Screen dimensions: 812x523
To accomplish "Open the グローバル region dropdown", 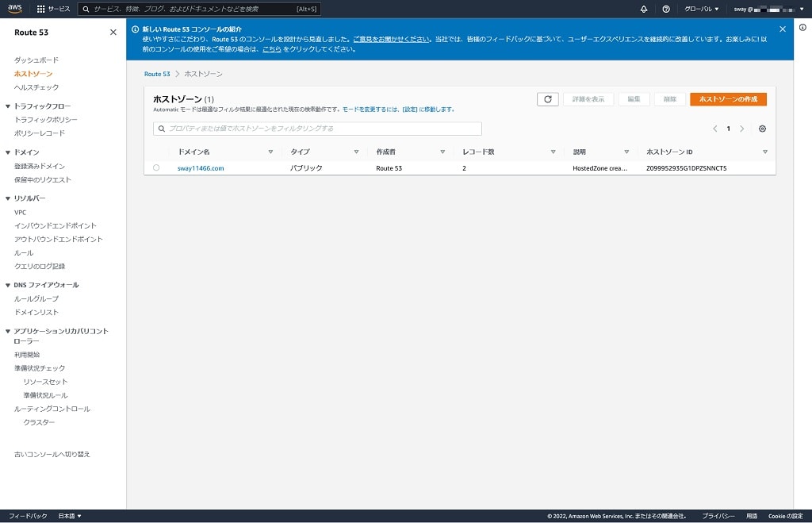I will [701, 9].
